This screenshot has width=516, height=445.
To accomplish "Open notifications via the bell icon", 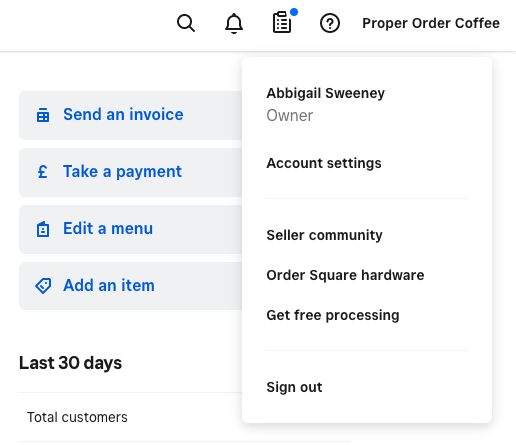I will pos(234,23).
